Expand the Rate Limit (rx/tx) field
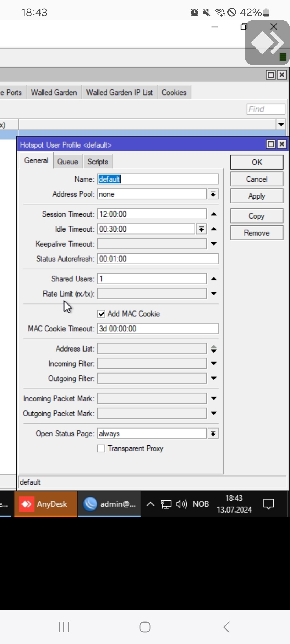This screenshot has width=290, height=644. [x=214, y=294]
